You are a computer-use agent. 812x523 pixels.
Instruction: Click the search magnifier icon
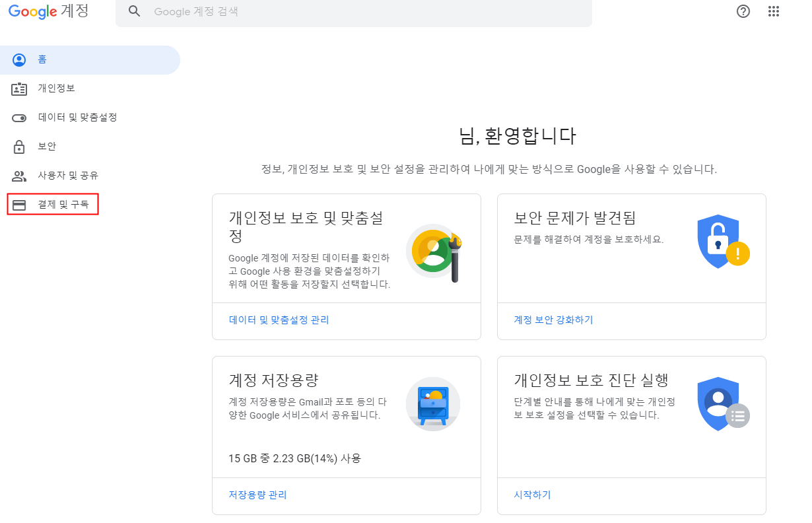(135, 11)
